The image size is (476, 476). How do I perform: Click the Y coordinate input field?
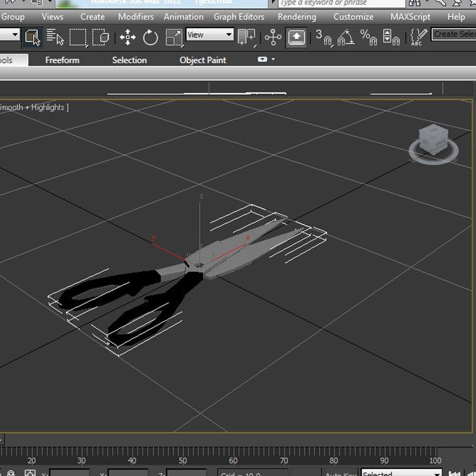click(x=128, y=473)
